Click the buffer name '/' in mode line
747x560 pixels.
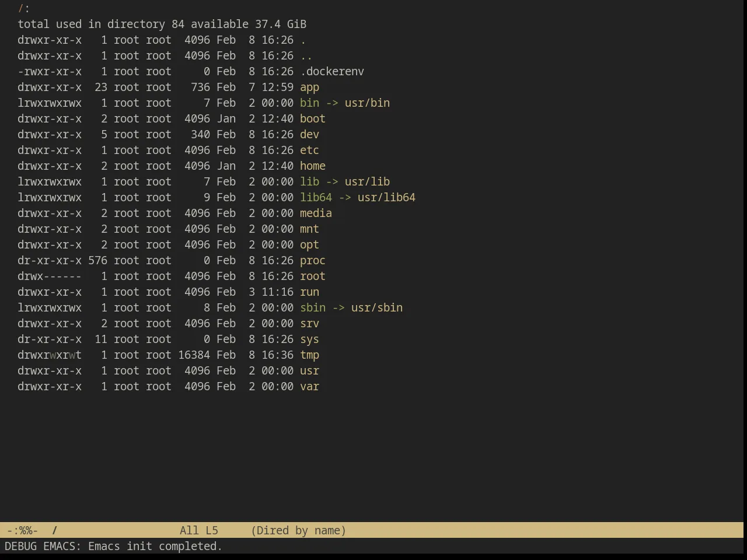[x=55, y=530]
